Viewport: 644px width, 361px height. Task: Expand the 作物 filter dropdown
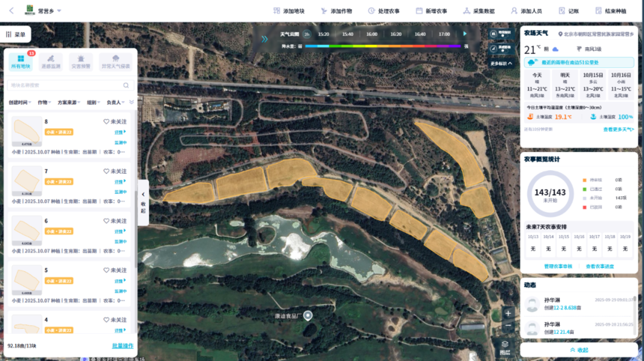click(x=44, y=103)
